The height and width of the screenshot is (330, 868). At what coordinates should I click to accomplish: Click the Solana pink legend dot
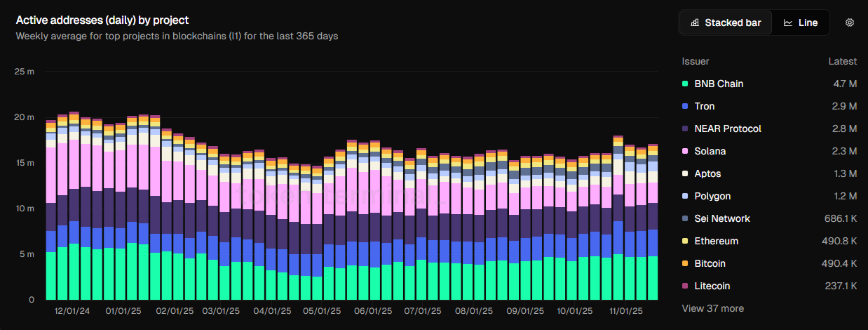(685, 151)
